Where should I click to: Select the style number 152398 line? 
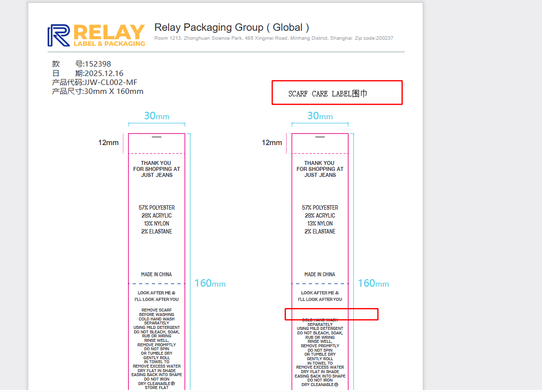(x=82, y=64)
